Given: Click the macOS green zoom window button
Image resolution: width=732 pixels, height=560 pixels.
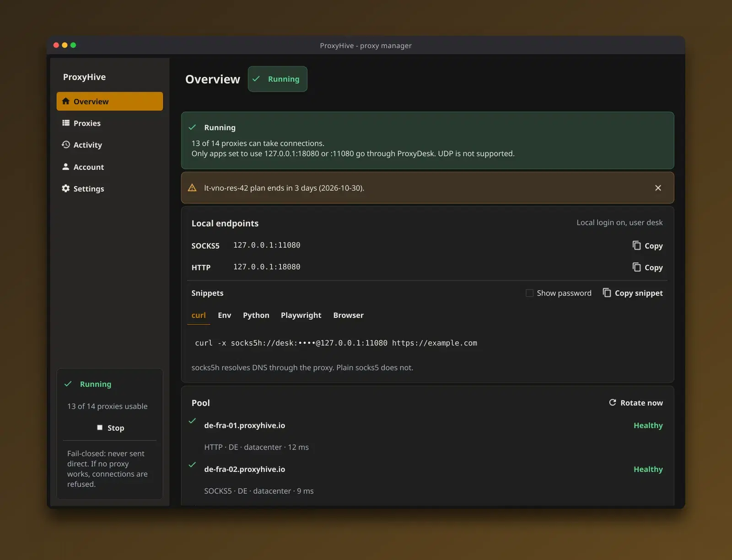Looking at the screenshot, I should click(73, 45).
